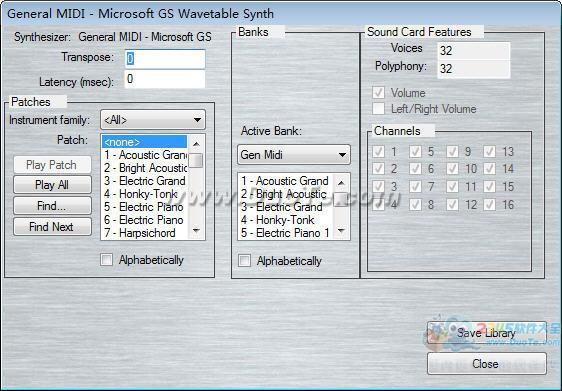Toggle channel 16 checkbox
This screenshot has height=391, width=562.
pos(490,204)
